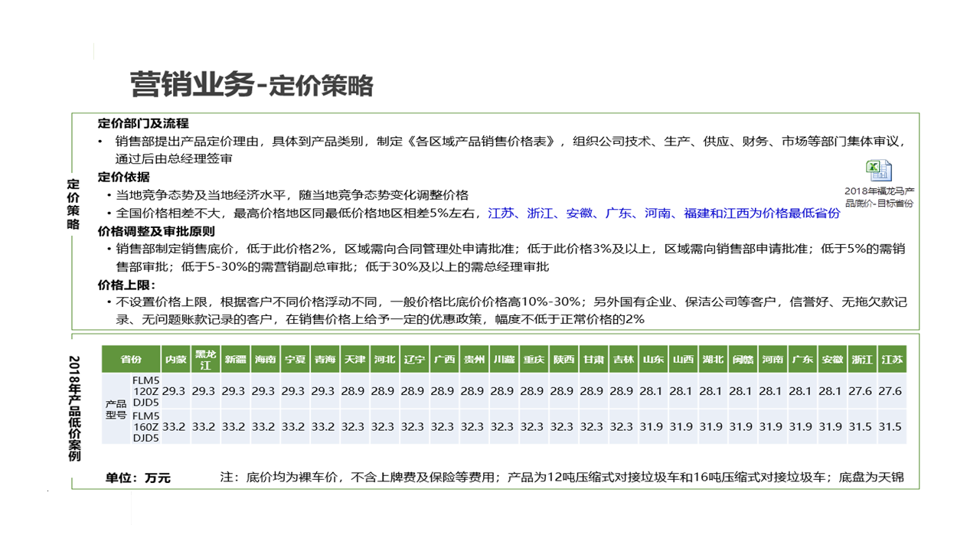
Task: Click the 内蒙 column header
Action: 174,359
